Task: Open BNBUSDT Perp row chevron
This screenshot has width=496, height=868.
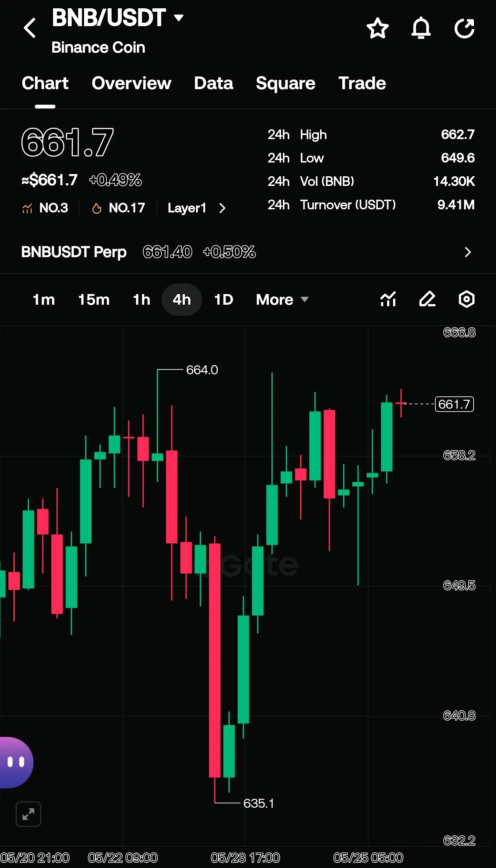Action: (x=467, y=252)
